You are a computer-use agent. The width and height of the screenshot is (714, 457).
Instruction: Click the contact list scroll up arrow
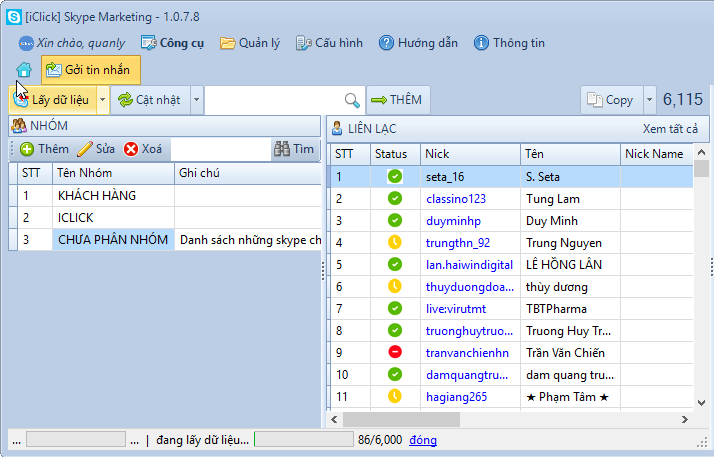pyautogui.click(x=702, y=152)
